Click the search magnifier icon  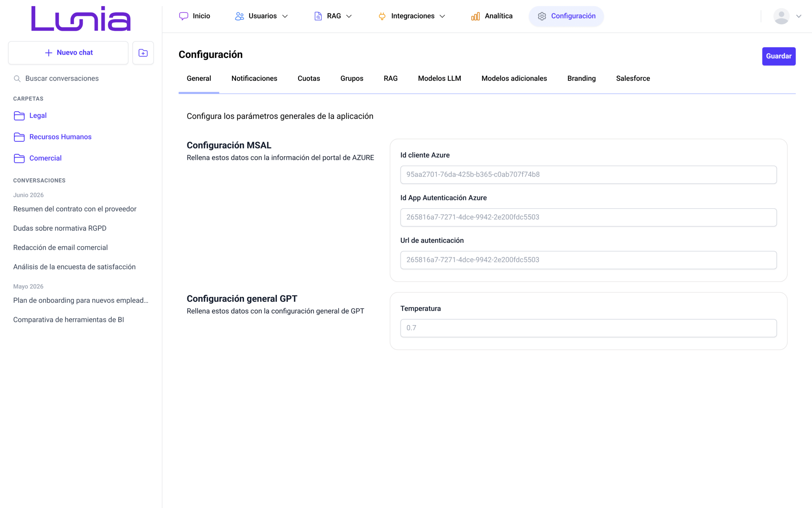click(x=17, y=79)
